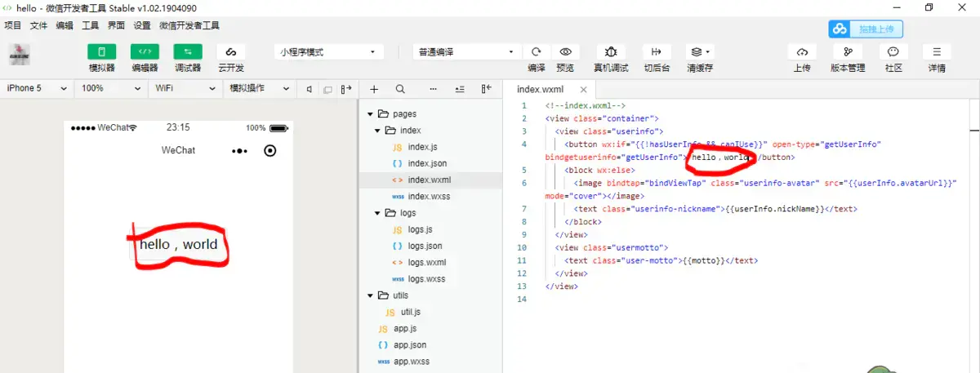Click line number 9 in editor gutter
980x373 pixels.
coord(523,234)
